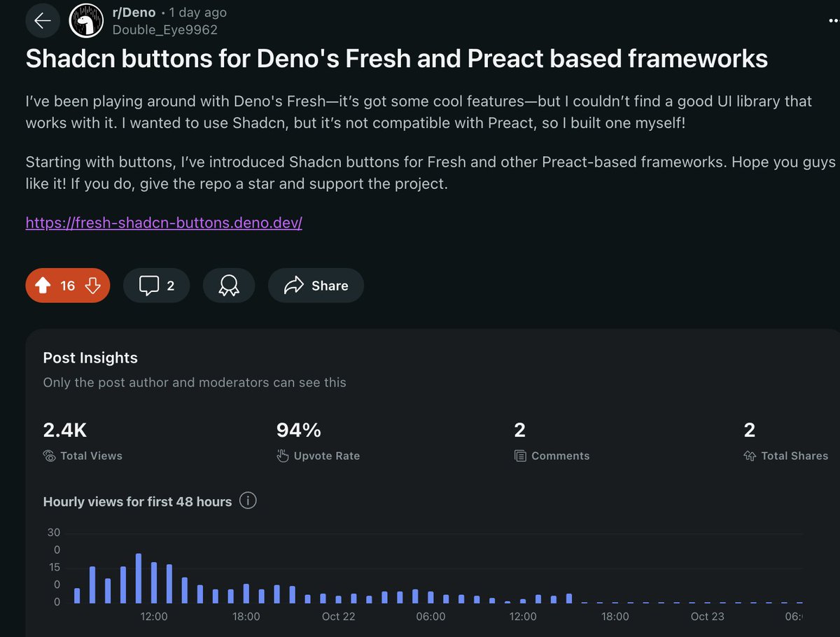This screenshot has width=840, height=637.
Task: Click the info icon beside Hourly views
Action: point(248,501)
